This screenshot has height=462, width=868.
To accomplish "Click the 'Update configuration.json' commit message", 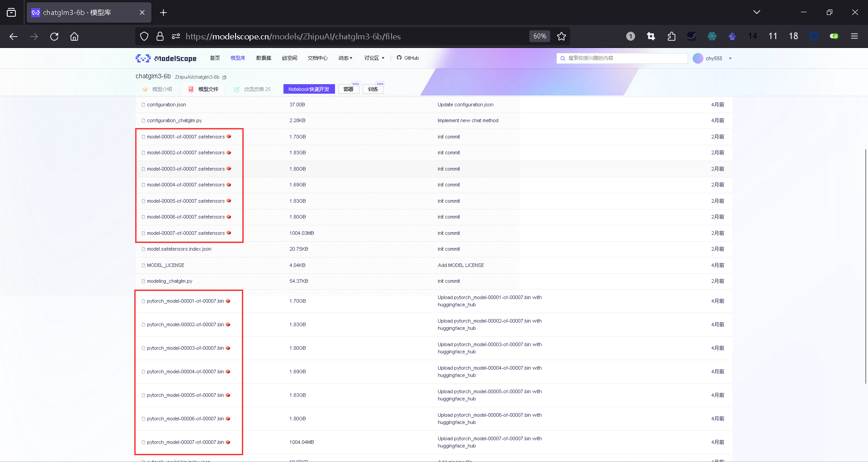I will tap(466, 105).
